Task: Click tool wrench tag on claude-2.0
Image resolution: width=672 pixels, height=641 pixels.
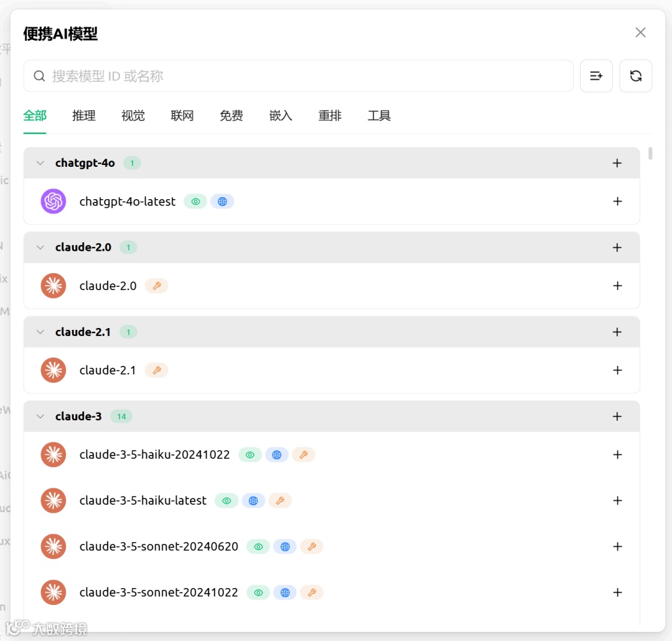Action: tap(156, 286)
